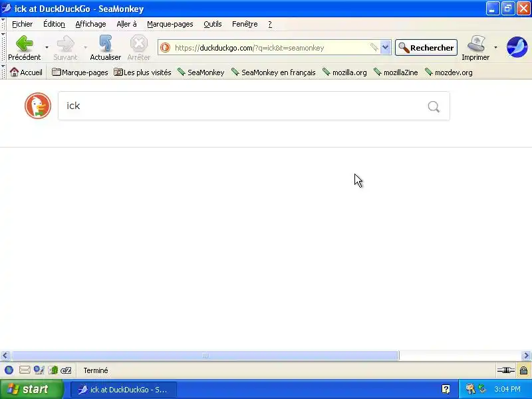Open Mail from status bar envelope icon
532x399 pixels.
[25, 370]
